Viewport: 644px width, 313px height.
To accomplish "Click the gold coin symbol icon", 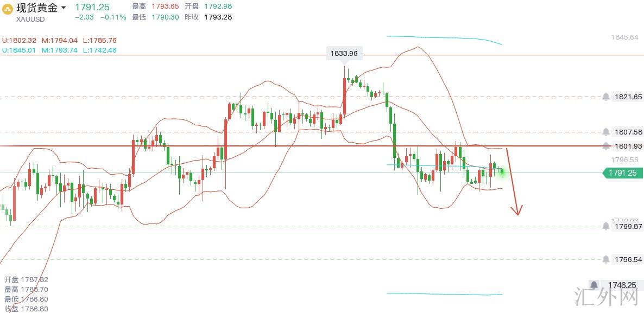I will [8, 9].
